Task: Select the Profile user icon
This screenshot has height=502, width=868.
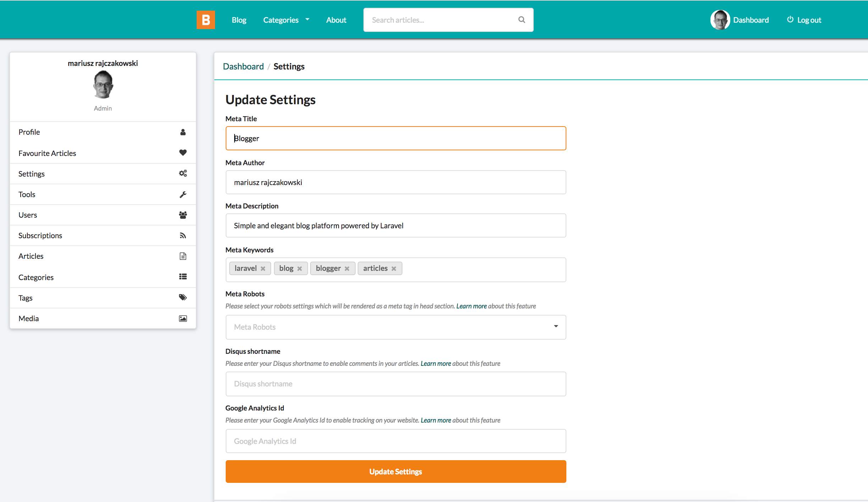Action: pos(183,132)
